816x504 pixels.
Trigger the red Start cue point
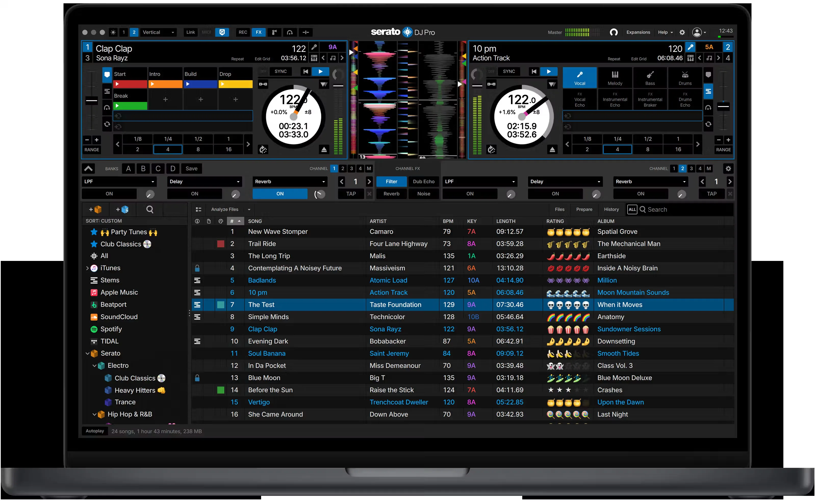[130, 84]
